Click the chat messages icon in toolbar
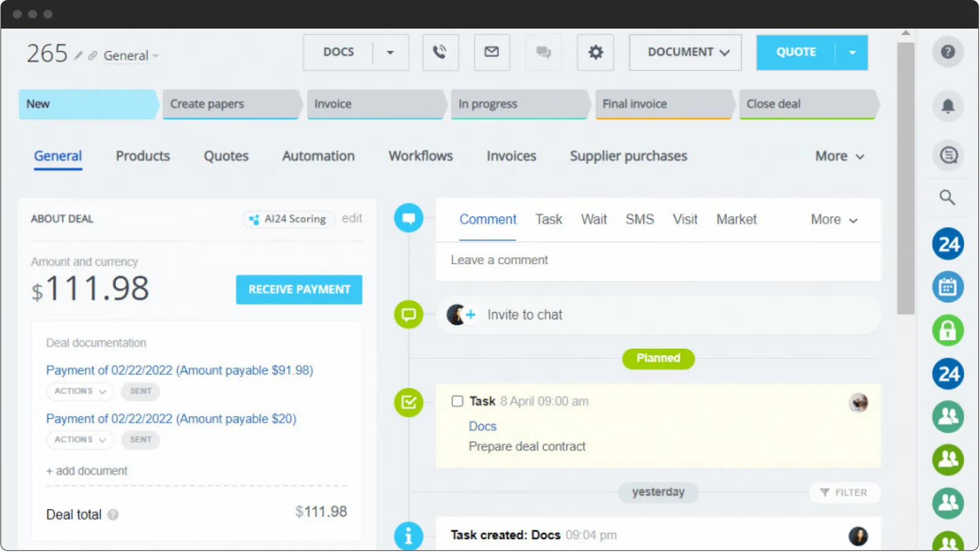 click(543, 52)
